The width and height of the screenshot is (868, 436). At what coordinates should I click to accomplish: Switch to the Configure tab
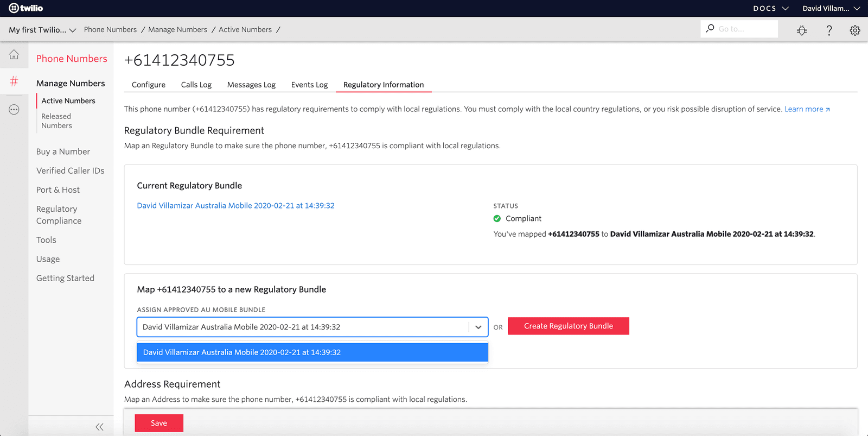pyautogui.click(x=149, y=85)
